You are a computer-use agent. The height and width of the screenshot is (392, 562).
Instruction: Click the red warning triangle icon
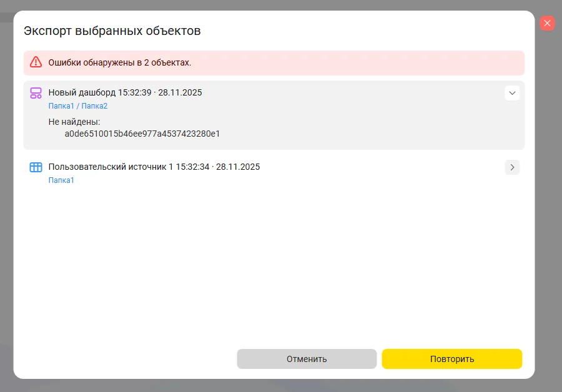(36, 62)
